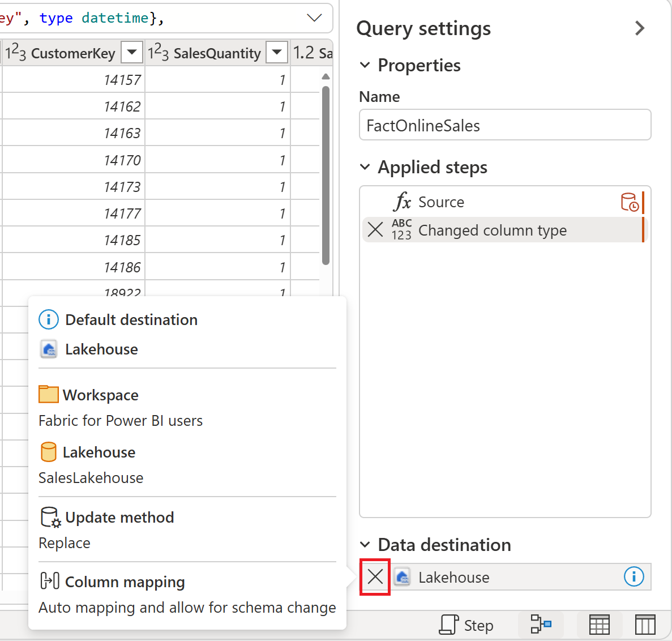Open the SalesQuantity column filter dropdown
672x641 pixels.
277,52
